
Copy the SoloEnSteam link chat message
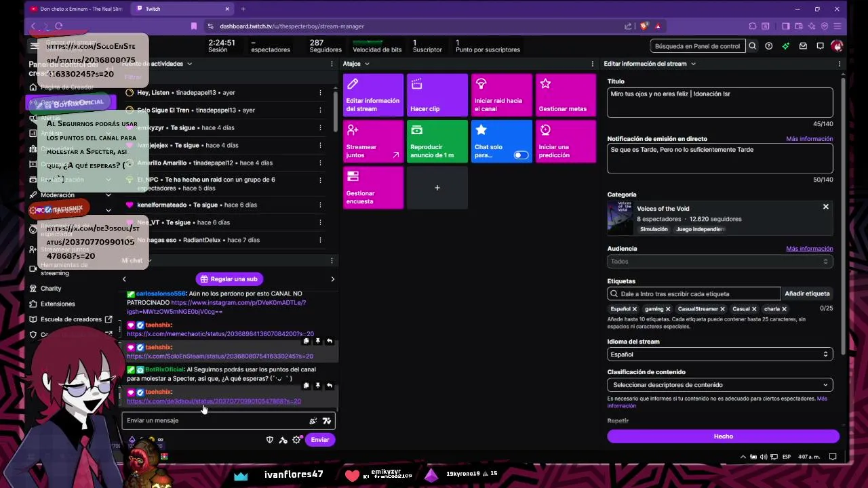click(306, 341)
